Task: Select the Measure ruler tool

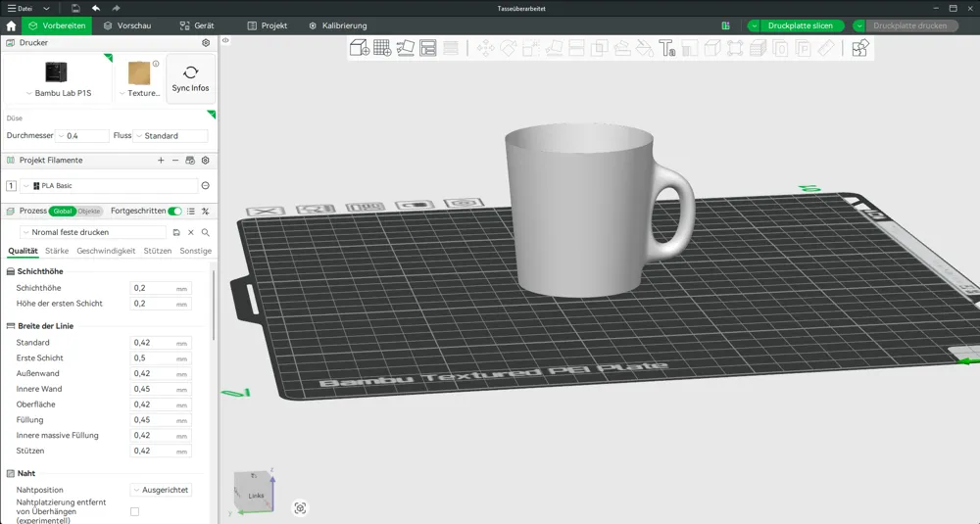Action: 826,48
